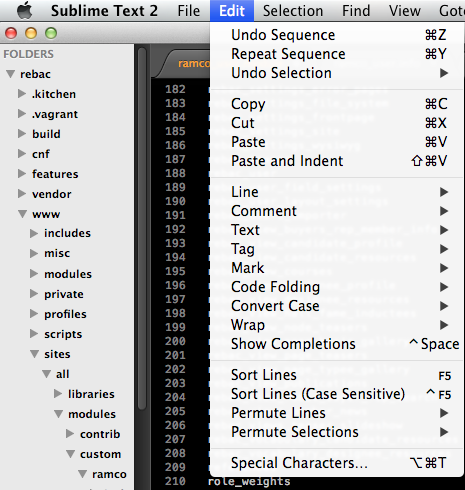Expand the misc folder

coord(34,253)
